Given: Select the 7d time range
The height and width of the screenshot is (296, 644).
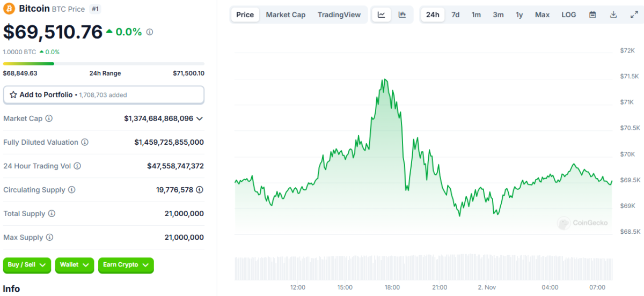Looking at the screenshot, I should pos(455,15).
